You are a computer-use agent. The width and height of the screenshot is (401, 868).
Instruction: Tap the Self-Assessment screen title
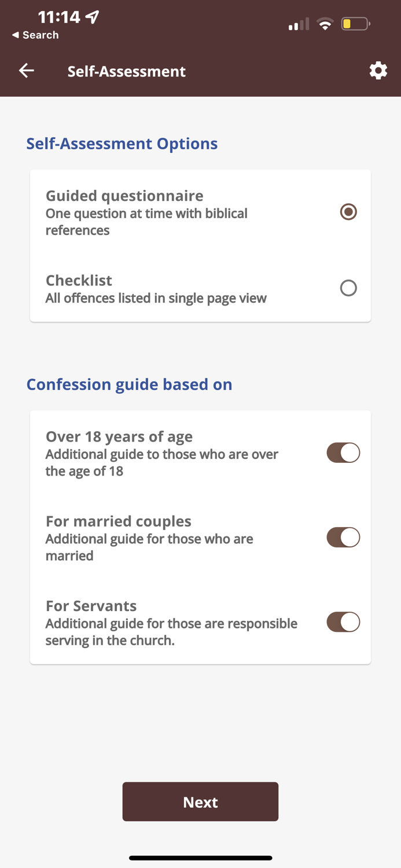coord(127,71)
